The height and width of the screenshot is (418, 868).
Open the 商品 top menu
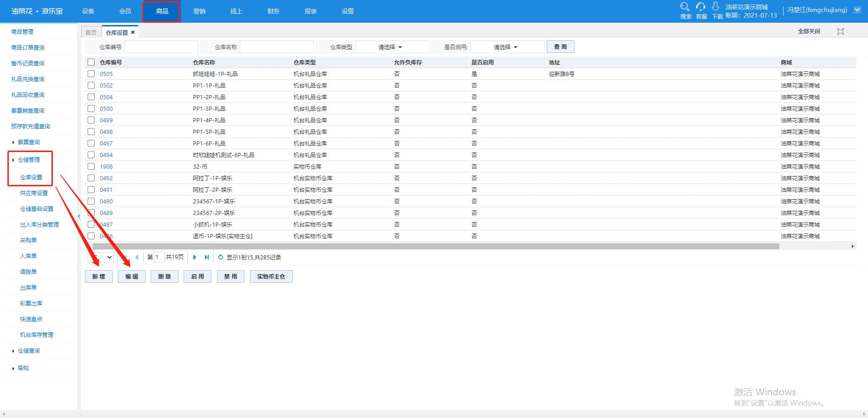coord(162,11)
